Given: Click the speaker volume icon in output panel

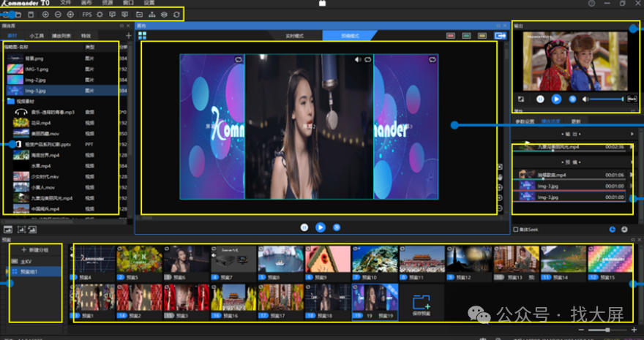Looking at the screenshot, I should pos(585,99).
